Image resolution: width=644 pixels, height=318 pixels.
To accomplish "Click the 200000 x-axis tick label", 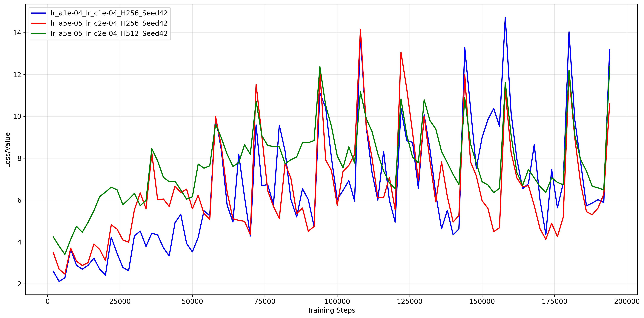I will pos(627,302).
